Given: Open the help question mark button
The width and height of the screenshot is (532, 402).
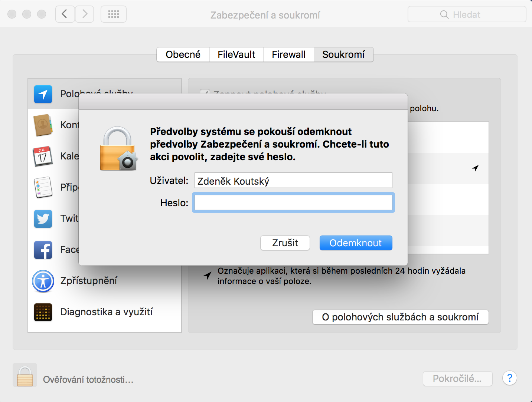Looking at the screenshot, I should [509, 378].
